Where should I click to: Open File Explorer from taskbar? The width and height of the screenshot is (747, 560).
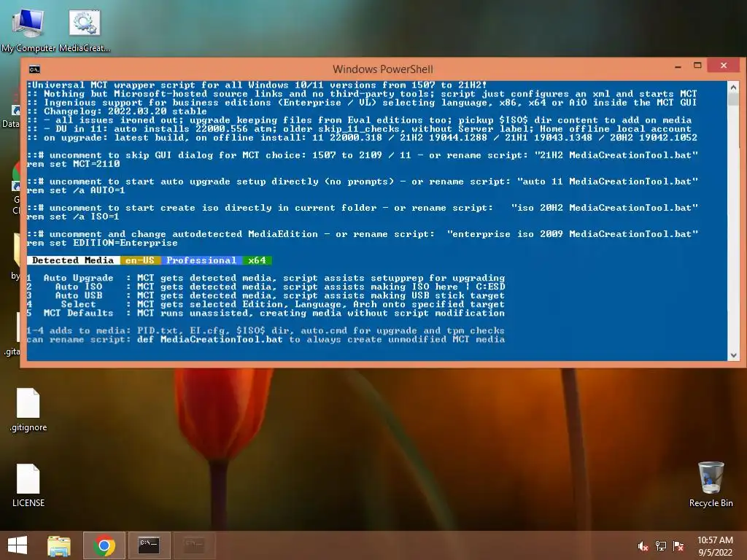(x=59, y=545)
